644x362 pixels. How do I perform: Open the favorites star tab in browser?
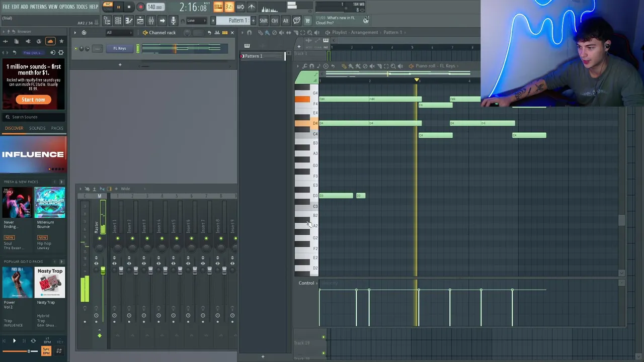click(61, 41)
